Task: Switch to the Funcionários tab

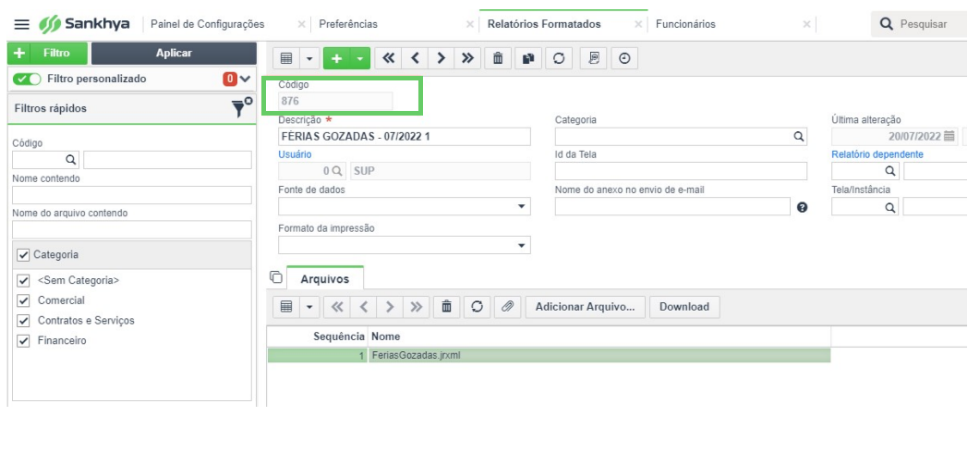Action: point(685,24)
